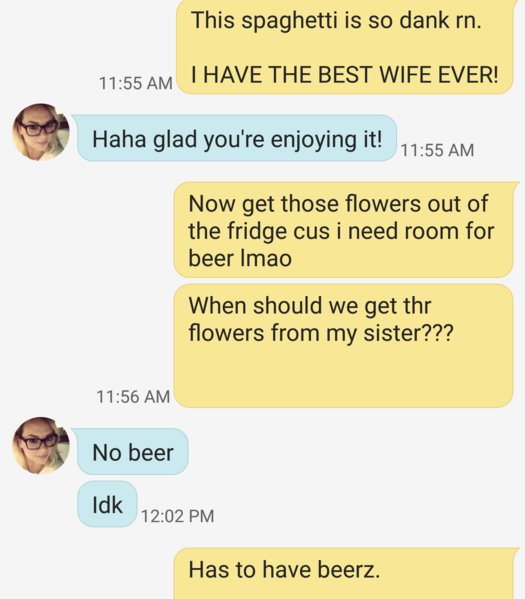
Task: Tap the 'Now get those flowers out' message
Action: 344,230
